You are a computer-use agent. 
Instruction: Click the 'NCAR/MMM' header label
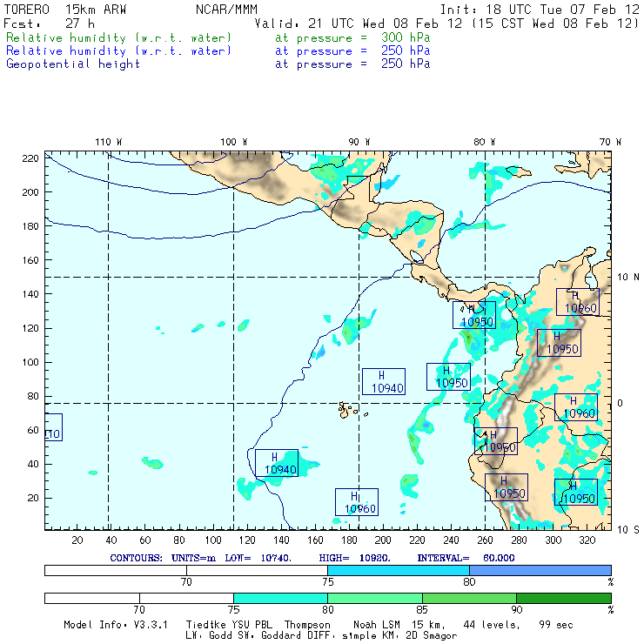(x=220, y=10)
